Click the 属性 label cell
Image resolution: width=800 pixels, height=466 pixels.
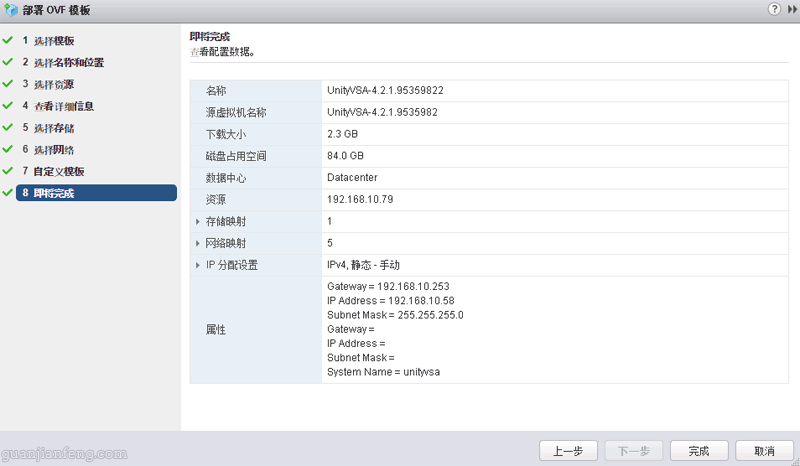pyautogui.click(x=256, y=330)
